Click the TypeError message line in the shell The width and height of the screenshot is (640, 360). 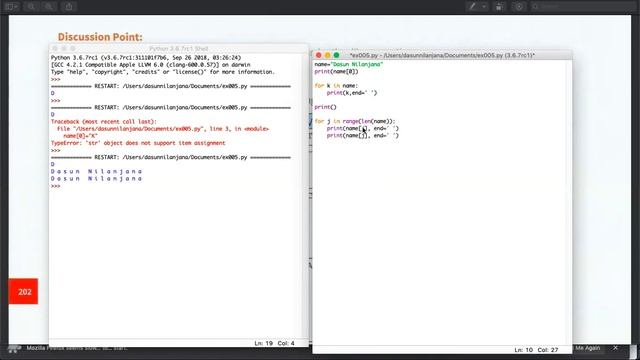point(138,143)
